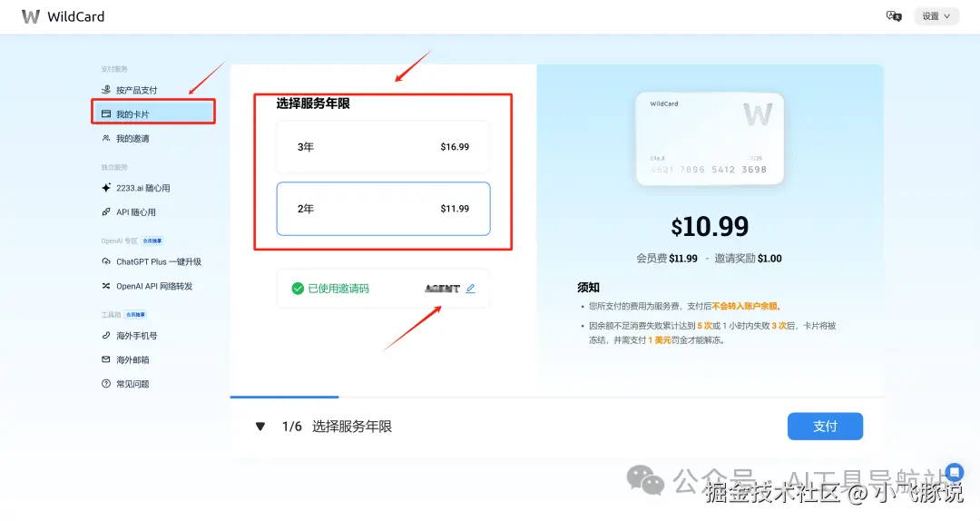Click the 常见问题 question mark icon
Image resolution: width=980 pixels, height=521 pixels.
105,384
